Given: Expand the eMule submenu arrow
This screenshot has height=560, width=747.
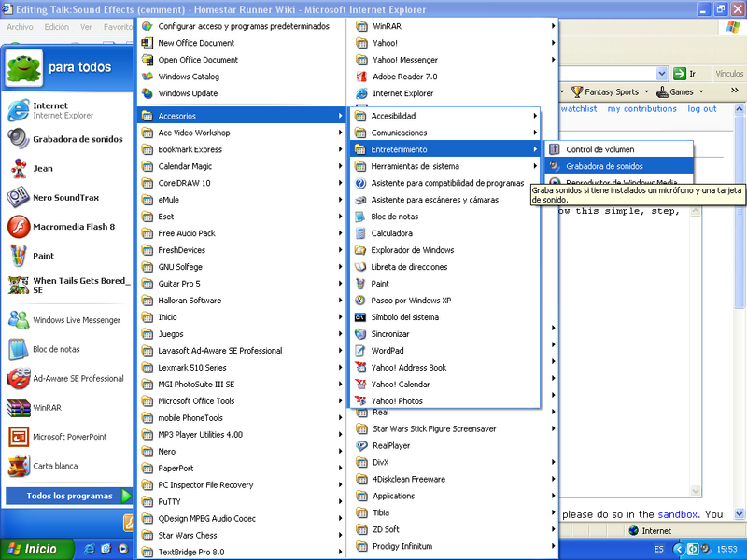Looking at the screenshot, I should pos(340,200).
